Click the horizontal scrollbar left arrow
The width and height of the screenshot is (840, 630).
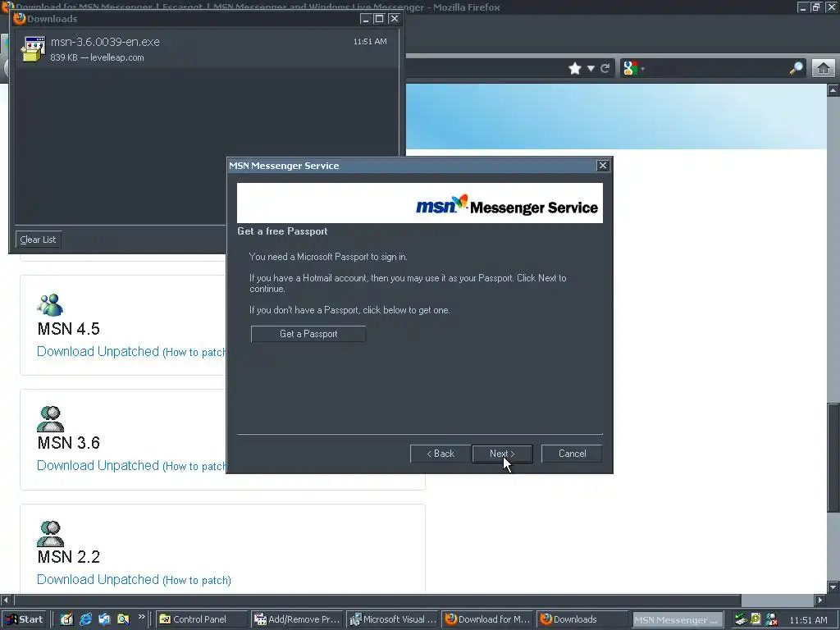[x=6, y=600]
